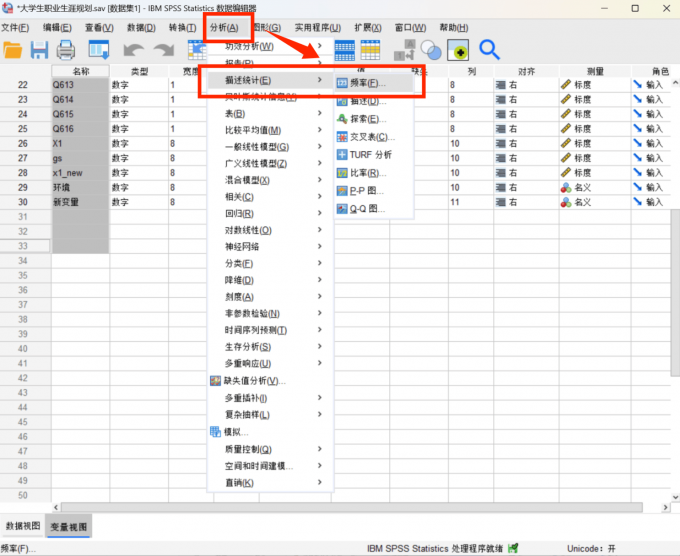This screenshot has width=680, height=556.
Task: Open the 分析(A) menu
Action: [x=224, y=28]
